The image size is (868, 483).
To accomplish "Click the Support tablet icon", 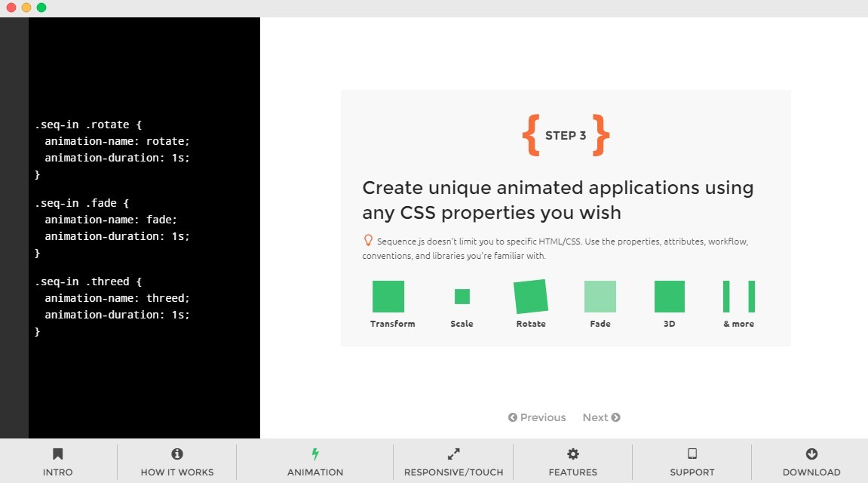I will [x=692, y=454].
